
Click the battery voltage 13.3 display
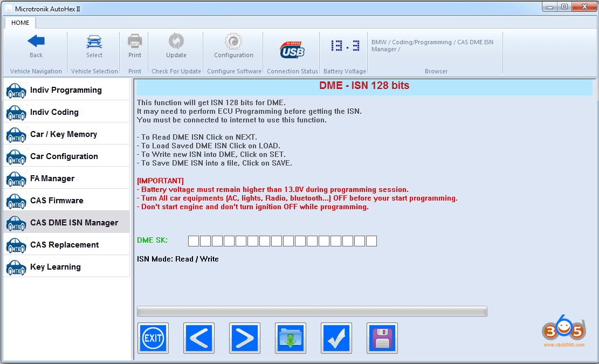(345, 46)
